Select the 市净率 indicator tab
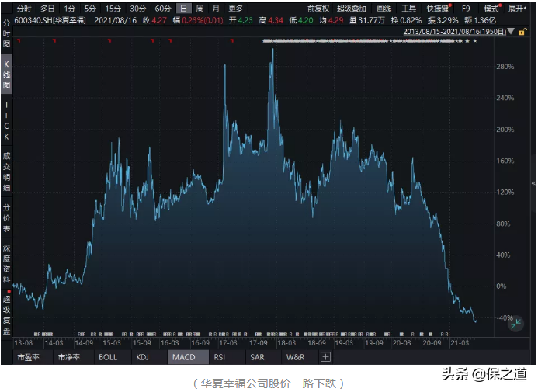The width and height of the screenshot is (538, 392). (x=69, y=357)
